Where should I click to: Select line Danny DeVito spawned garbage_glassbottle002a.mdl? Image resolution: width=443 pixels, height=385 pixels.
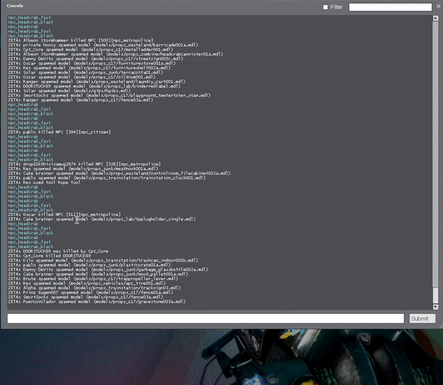click(x=108, y=270)
